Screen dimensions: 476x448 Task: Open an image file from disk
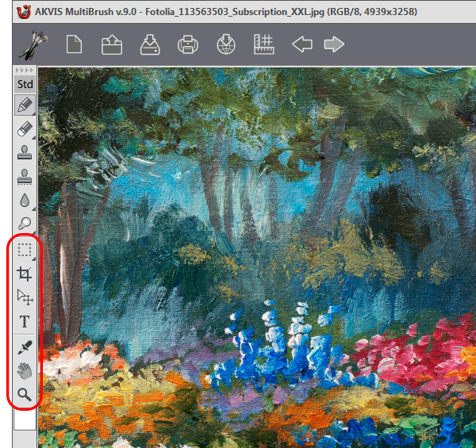coord(112,44)
